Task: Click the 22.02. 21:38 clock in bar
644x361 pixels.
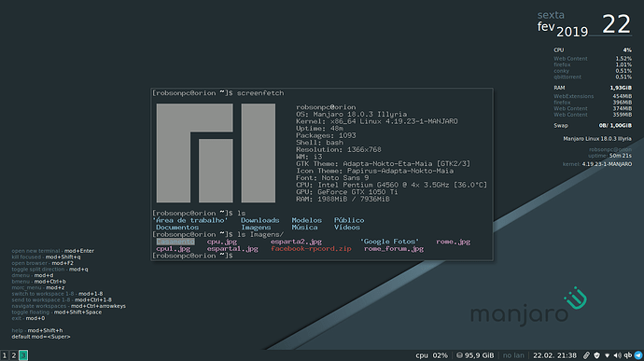Action: coord(554,355)
